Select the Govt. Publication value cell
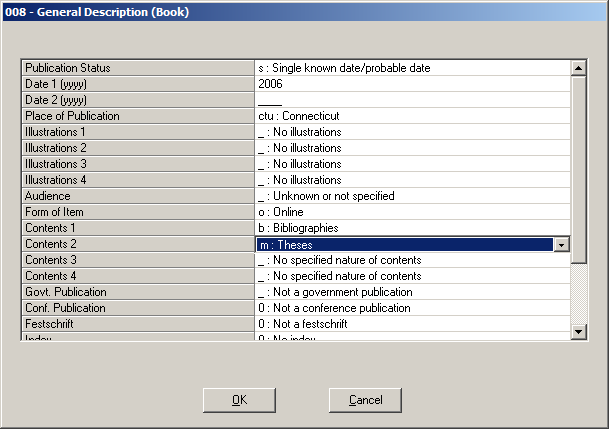Image resolution: width=609 pixels, height=429 pixels. (x=410, y=292)
